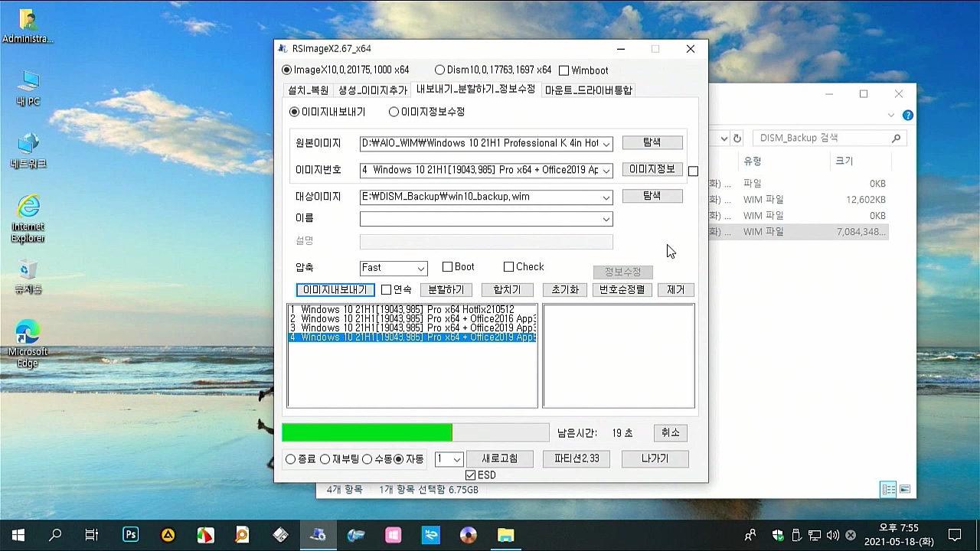This screenshot has width=980, height=551.
Task: Open the orange magnifier app on taskbar
Action: [242, 536]
